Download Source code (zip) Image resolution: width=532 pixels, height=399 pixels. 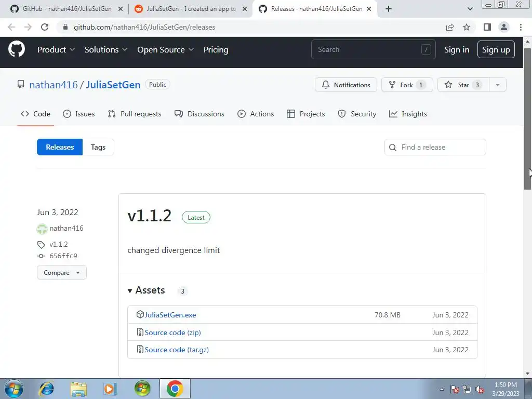pyautogui.click(x=172, y=332)
